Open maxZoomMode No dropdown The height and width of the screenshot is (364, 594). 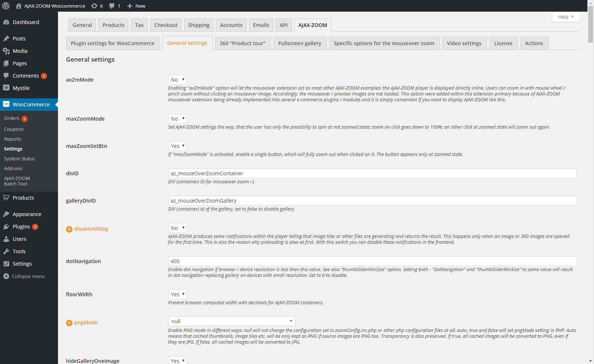(178, 119)
